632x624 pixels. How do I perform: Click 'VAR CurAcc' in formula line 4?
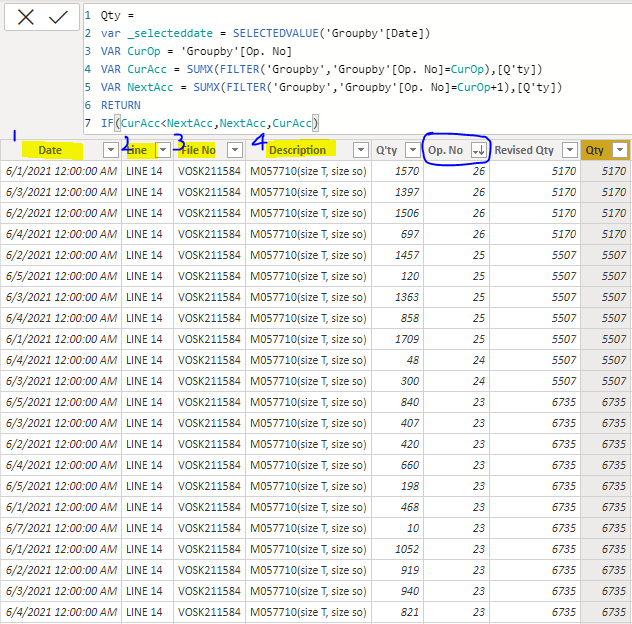pyautogui.click(x=134, y=69)
